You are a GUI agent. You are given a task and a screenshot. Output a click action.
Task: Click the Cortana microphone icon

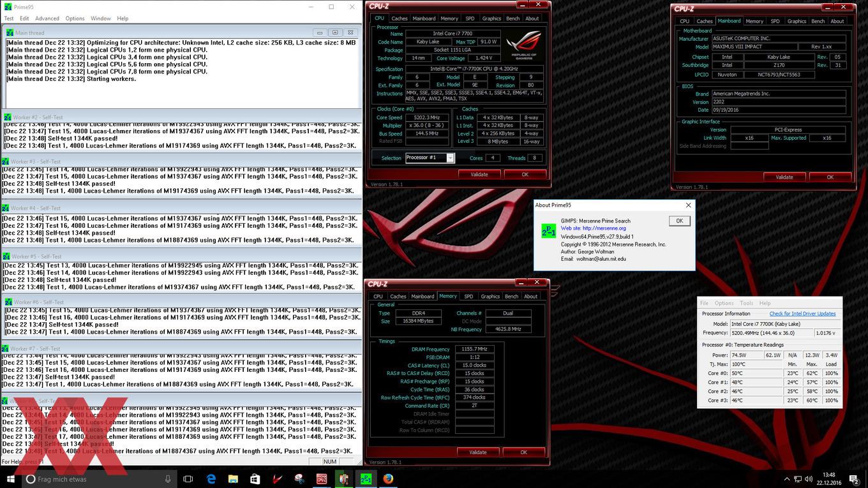tap(168, 479)
